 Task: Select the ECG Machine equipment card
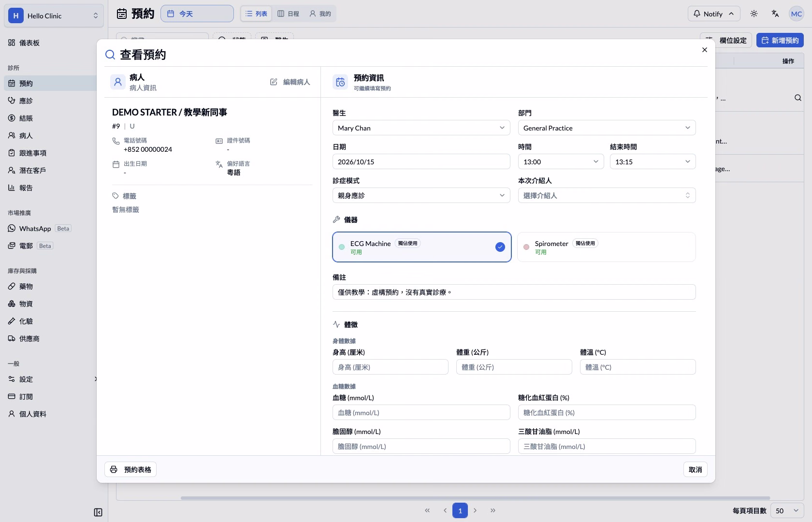422,247
